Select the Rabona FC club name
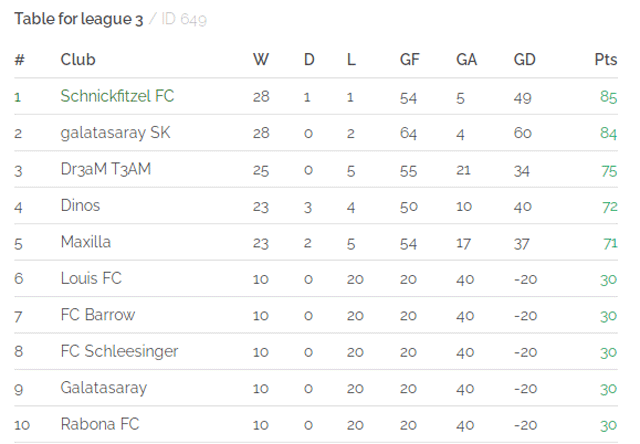Viewport: 640px width, 444px height. (x=100, y=424)
